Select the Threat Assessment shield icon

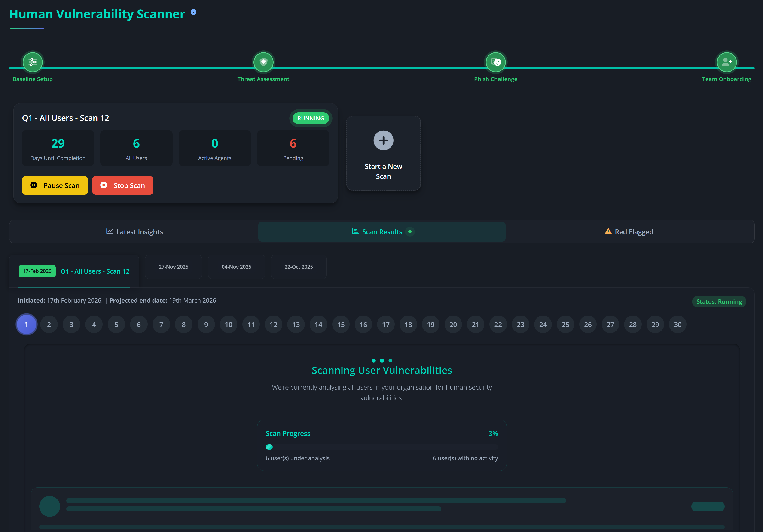coord(263,62)
